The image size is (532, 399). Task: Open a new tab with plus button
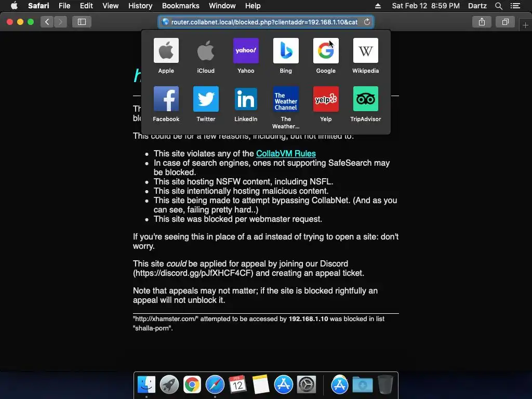click(526, 25)
